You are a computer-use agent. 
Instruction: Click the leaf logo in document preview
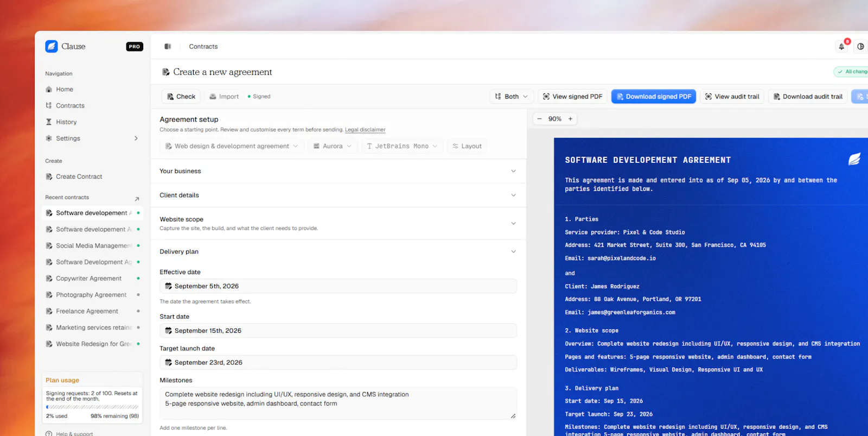(x=854, y=159)
